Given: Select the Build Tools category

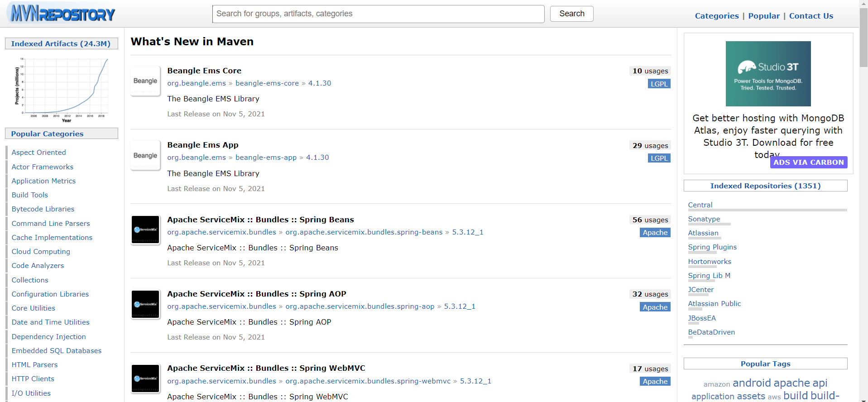Looking at the screenshot, I should [x=30, y=195].
